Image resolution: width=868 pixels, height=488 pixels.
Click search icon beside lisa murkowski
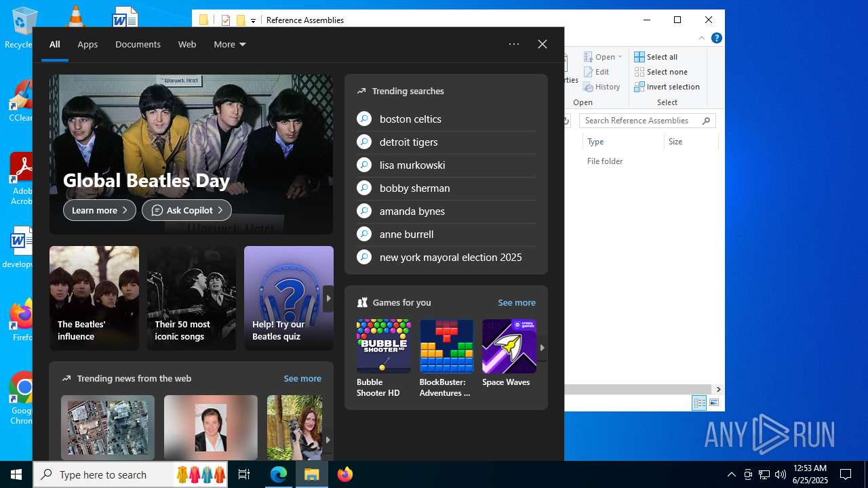coord(364,165)
